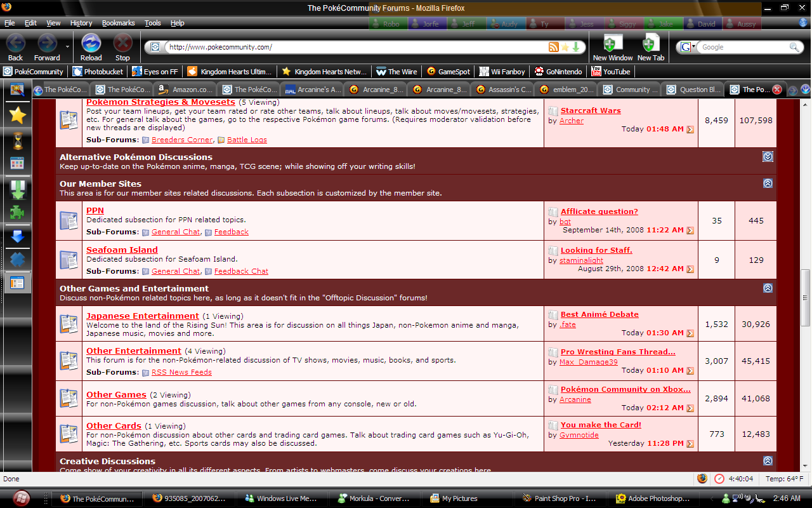
Task: Open the RSS News Feeds sub-forum
Action: 181,372
